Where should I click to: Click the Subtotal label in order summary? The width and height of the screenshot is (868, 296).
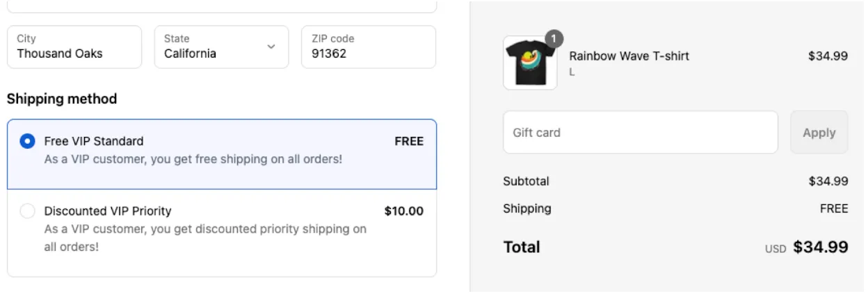(526, 181)
